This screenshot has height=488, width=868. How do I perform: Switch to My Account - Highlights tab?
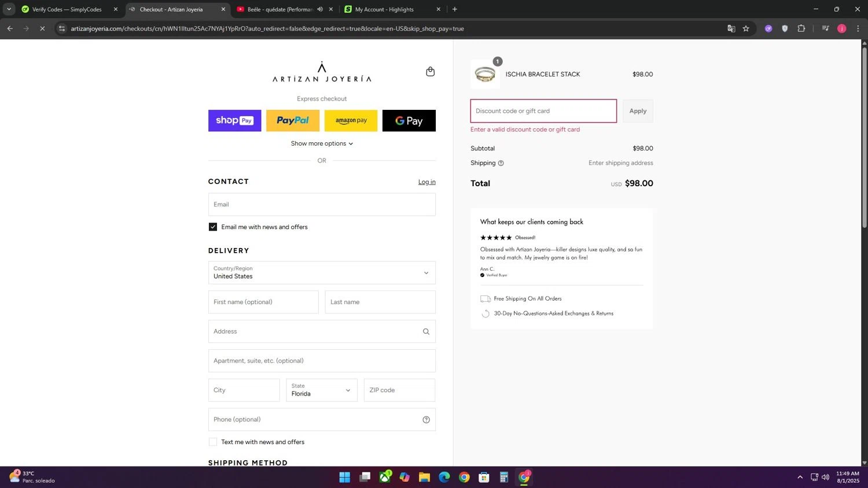(x=384, y=9)
